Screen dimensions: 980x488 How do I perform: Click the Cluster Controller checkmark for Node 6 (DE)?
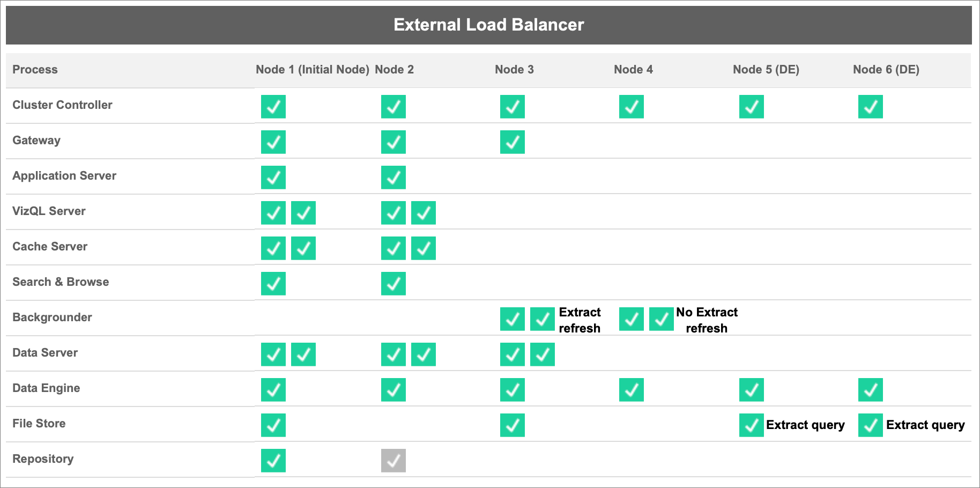871,107
